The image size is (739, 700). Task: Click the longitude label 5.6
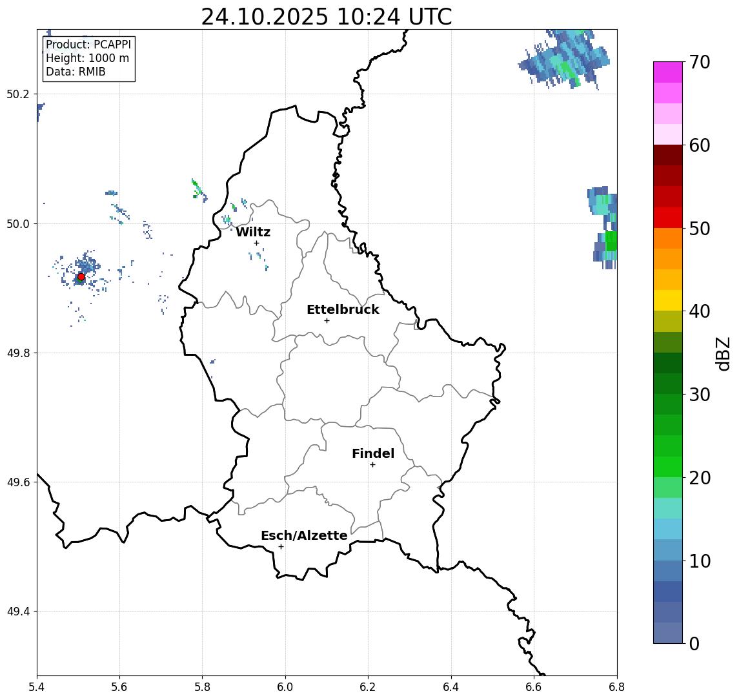tap(119, 687)
